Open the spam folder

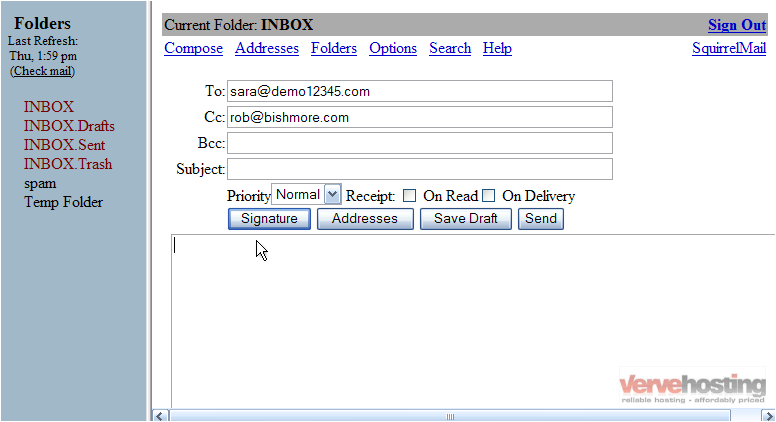click(x=40, y=184)
